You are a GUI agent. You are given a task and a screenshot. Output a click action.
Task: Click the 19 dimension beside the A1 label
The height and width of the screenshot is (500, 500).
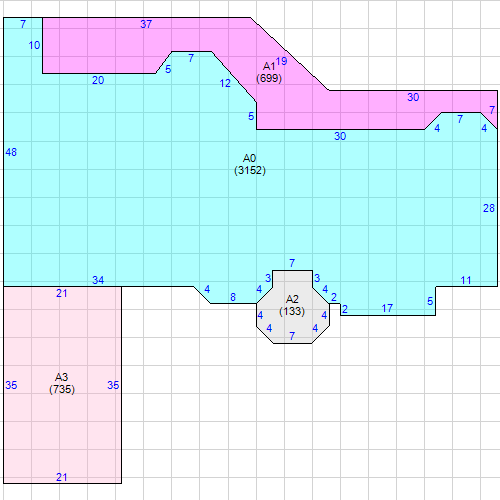pos(282,61)
